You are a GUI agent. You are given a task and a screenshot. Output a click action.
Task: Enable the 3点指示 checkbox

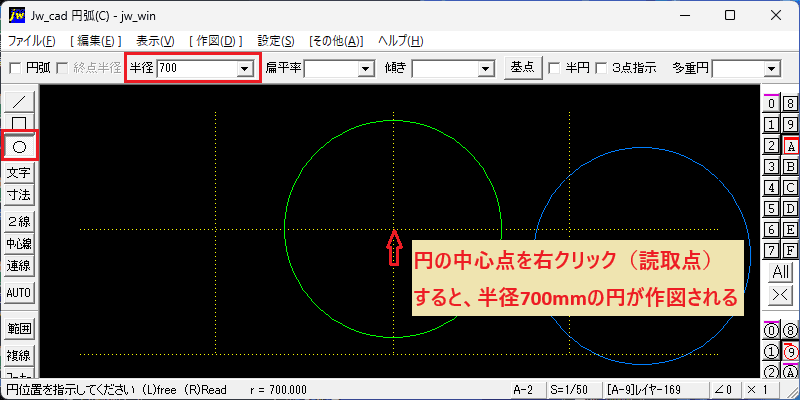pos(602,68)
